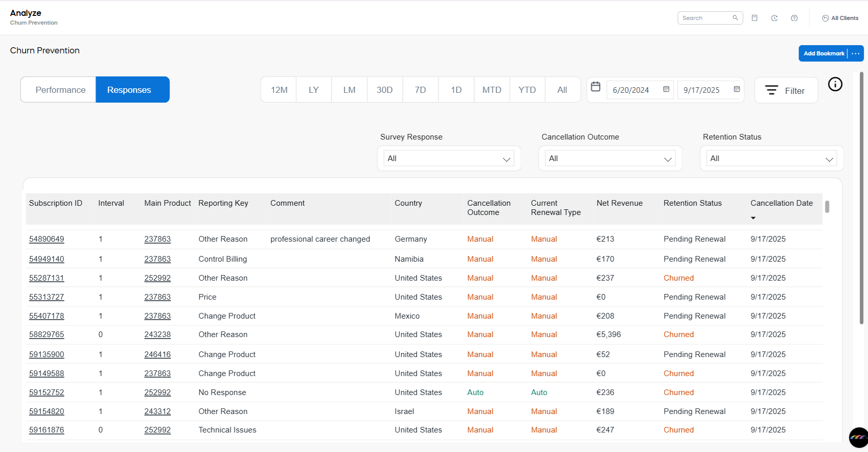Choose the 30D time range
The height and width of the screenshot is (452, 868).
point(384,90)
